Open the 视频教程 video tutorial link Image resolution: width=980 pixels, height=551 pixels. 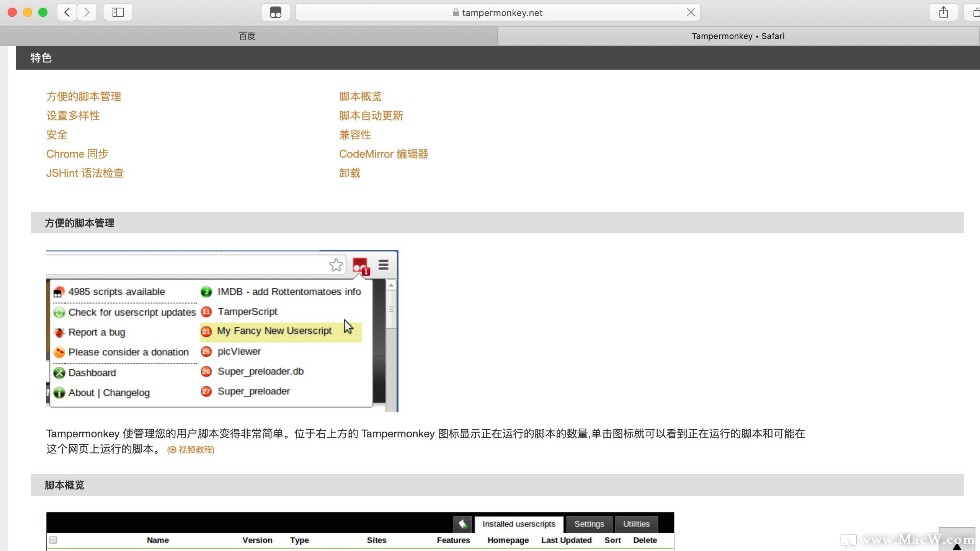click(191, 450)
